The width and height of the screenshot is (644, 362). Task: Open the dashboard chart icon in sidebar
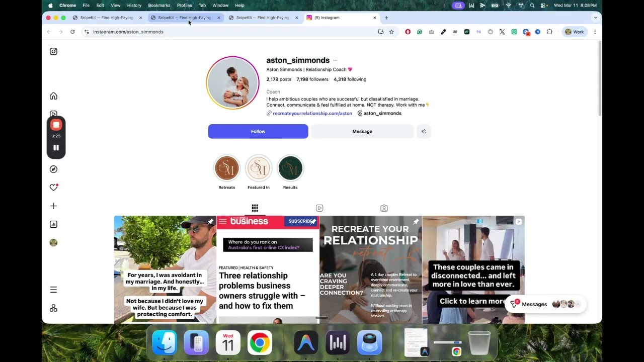[x=53, y=224]
